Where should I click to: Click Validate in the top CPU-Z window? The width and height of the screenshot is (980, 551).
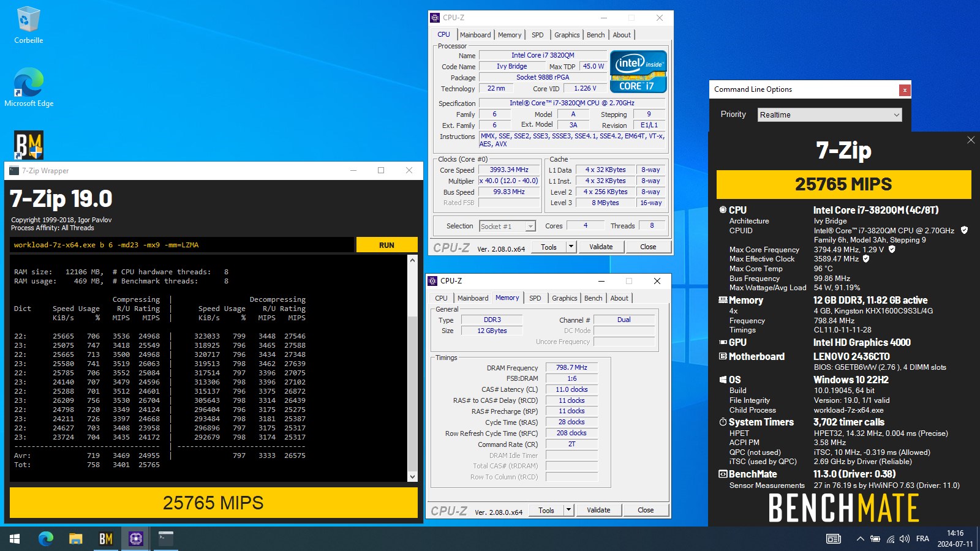(601, 247)
